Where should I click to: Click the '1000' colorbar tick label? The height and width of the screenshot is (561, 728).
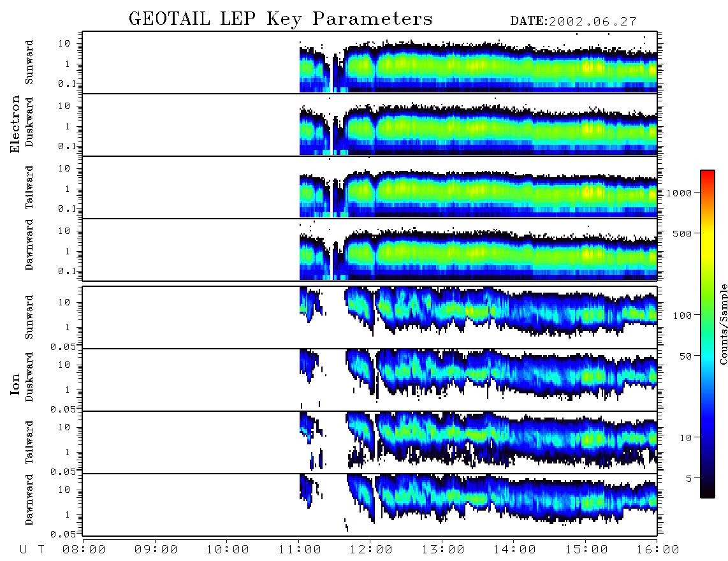pyautogui.click(x=680, y=193)
